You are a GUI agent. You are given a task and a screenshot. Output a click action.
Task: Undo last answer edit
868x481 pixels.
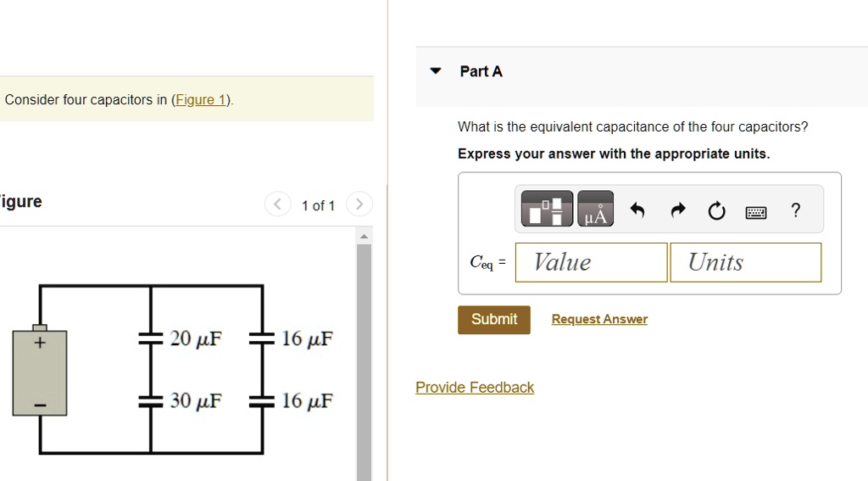(637, 210)
